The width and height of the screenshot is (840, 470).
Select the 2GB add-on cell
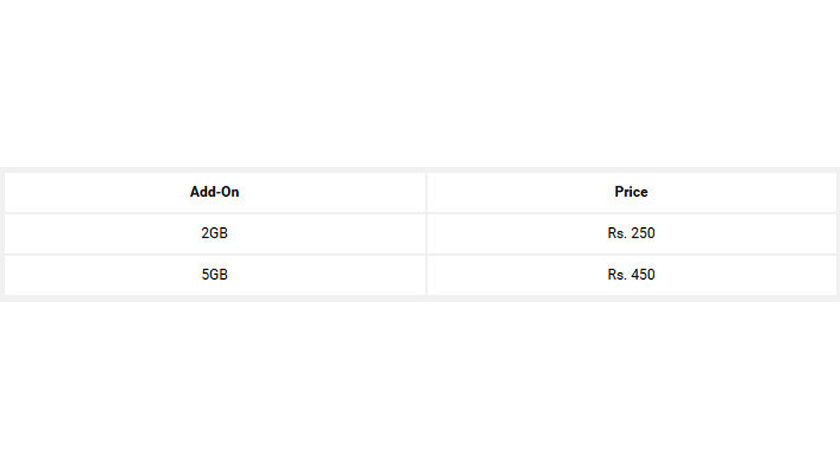[214, 233]
